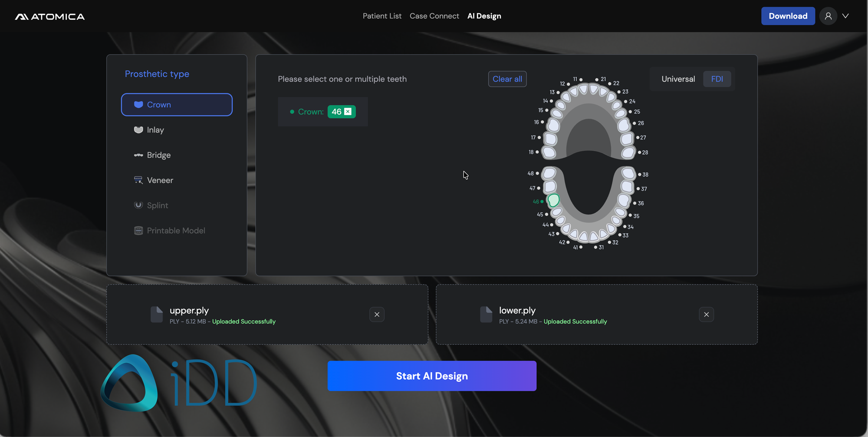Switch numbering to FDI
The image size is (868, 437).
[717, 79]
